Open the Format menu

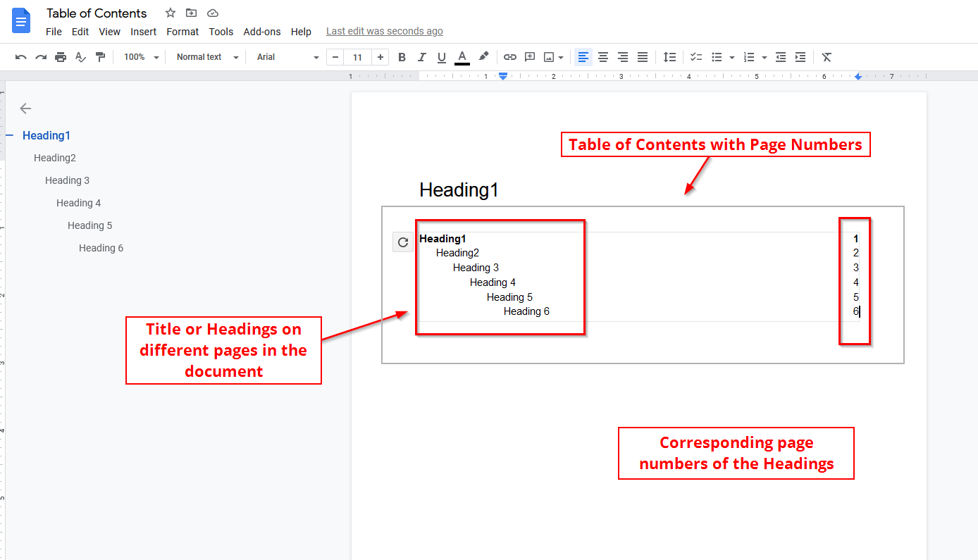pyautogui.click(x=182, y=32)
